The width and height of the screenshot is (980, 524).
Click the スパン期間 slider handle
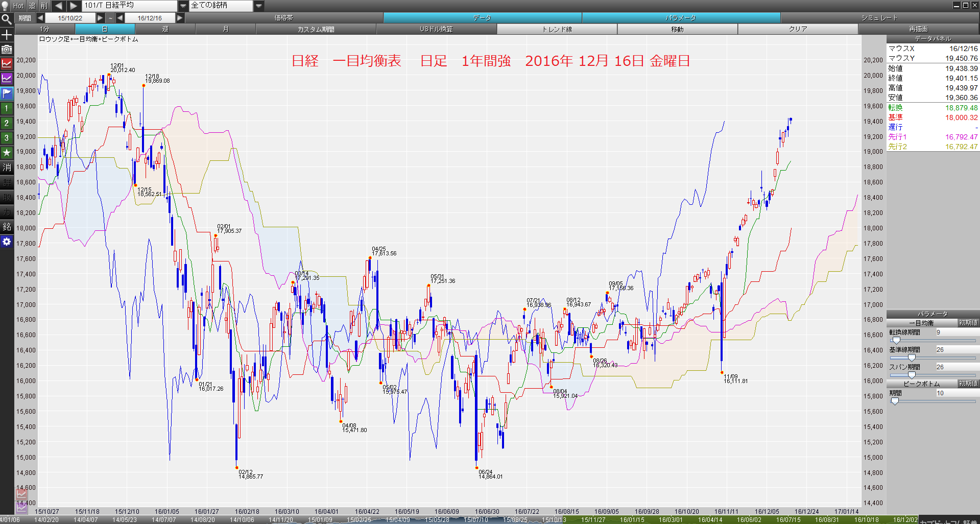coord(912,375)
